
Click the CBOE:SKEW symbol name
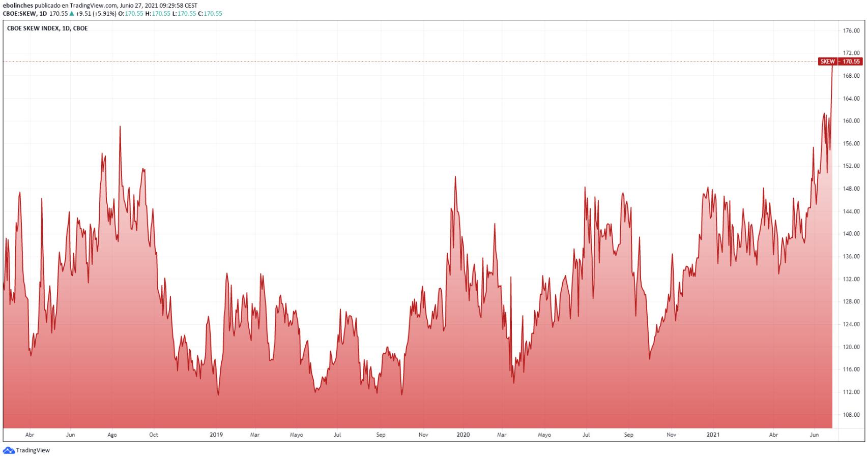point(19,15)
